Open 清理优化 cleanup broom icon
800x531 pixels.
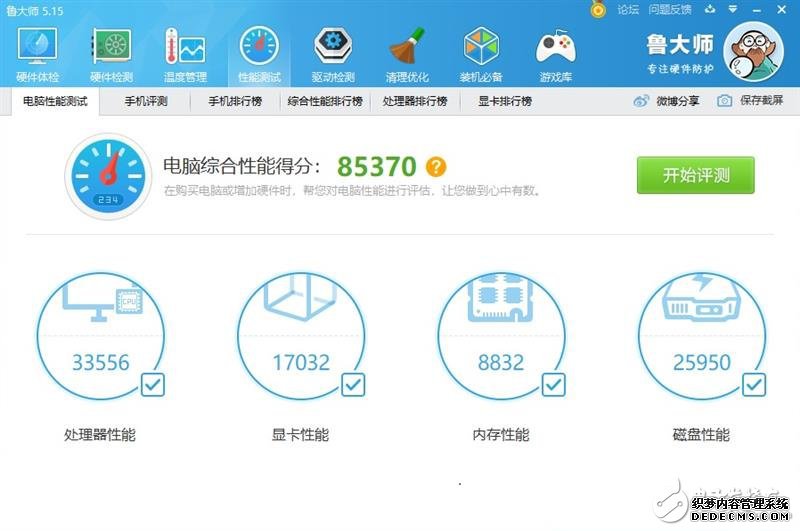407,55
